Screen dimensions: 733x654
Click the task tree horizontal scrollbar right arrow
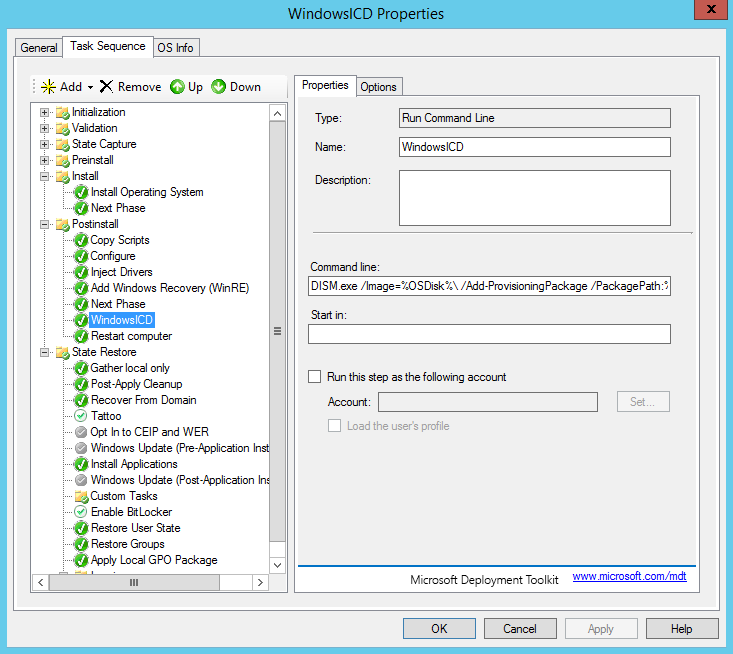[261, 582]
